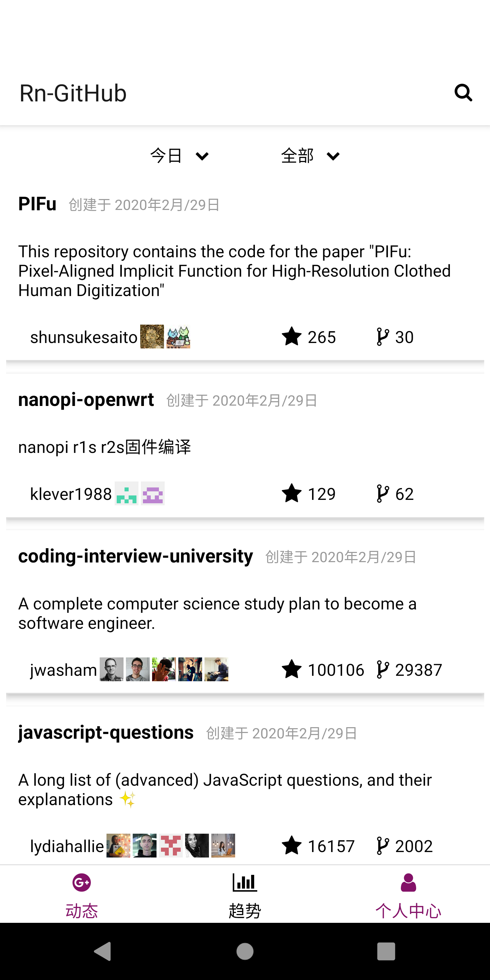This screenshot has height=980, width=490.
Task: Open the 今日 time range dropdown
Action: [x=179, y=156]
